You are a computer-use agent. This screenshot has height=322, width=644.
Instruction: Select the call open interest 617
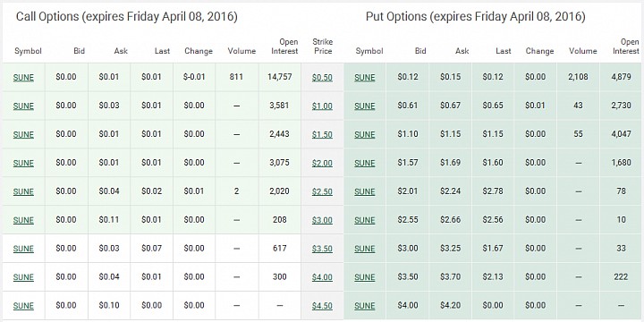tap(280, 248)
